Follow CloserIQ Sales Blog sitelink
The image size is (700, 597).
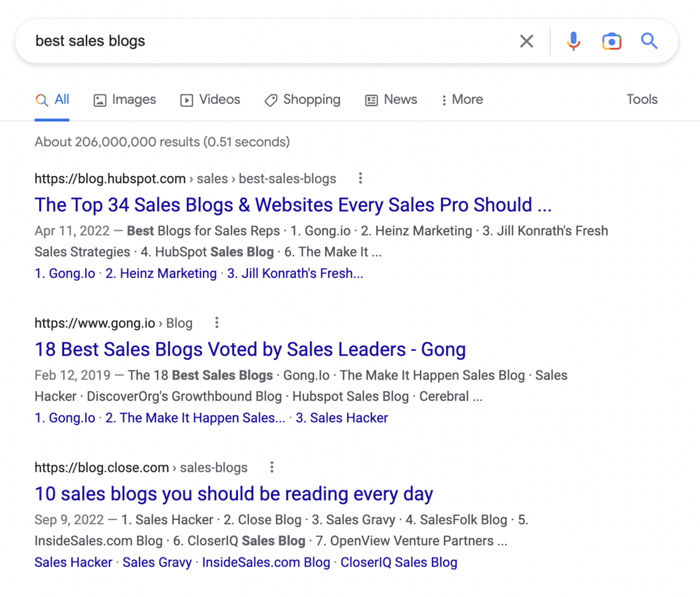coord(399,563)
